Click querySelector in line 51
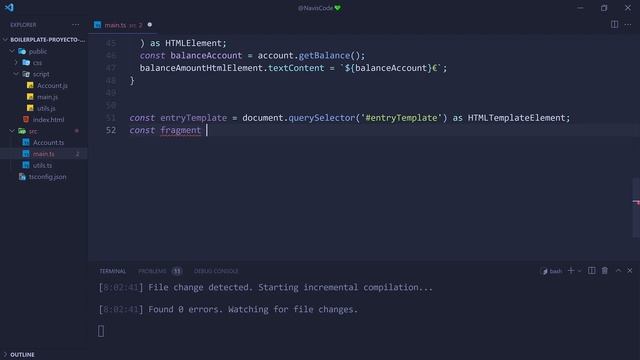Image resolution: width=640 pixels, height=360 pixels. (x=322, y=118)
